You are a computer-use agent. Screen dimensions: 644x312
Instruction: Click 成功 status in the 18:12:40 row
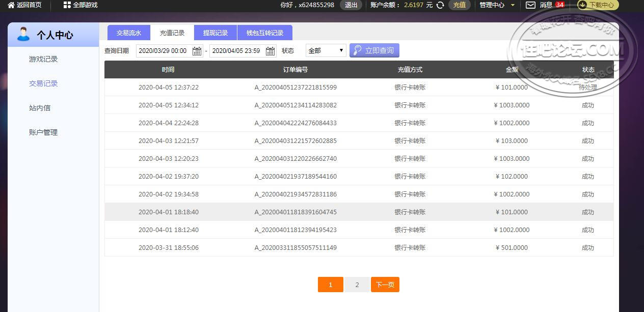(x=588, y=230)
